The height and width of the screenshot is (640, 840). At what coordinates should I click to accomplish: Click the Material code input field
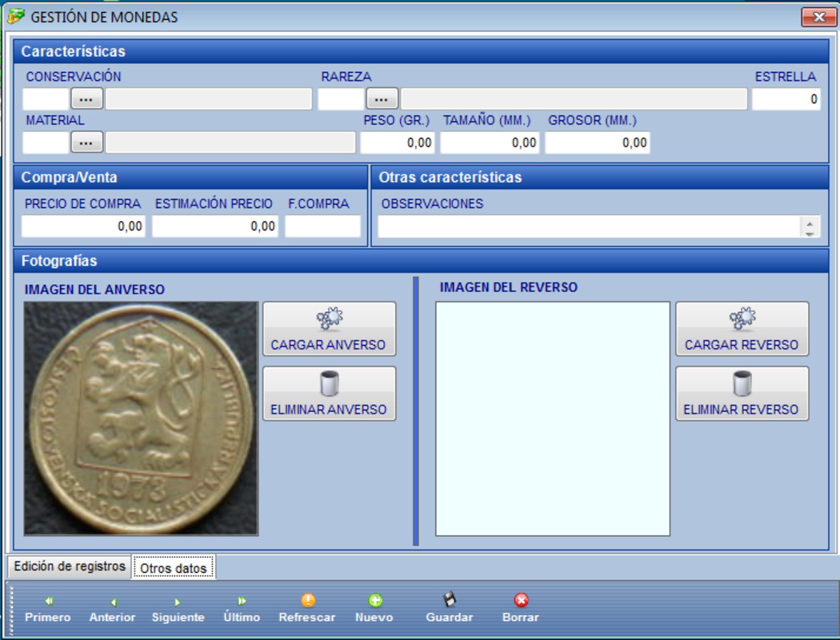[46, 143]
